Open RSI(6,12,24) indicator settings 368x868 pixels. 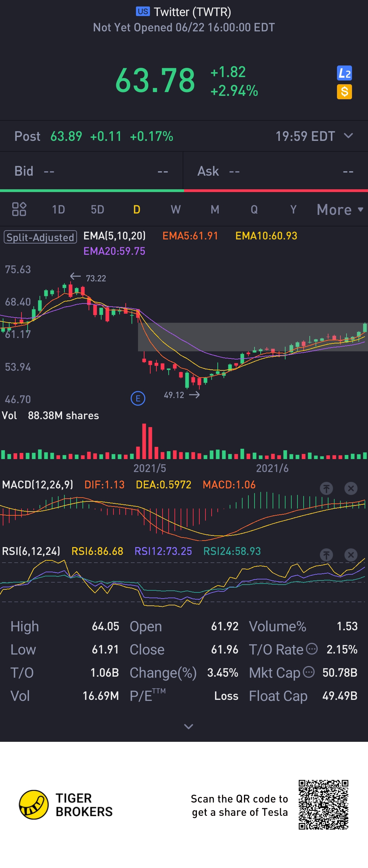31,551
